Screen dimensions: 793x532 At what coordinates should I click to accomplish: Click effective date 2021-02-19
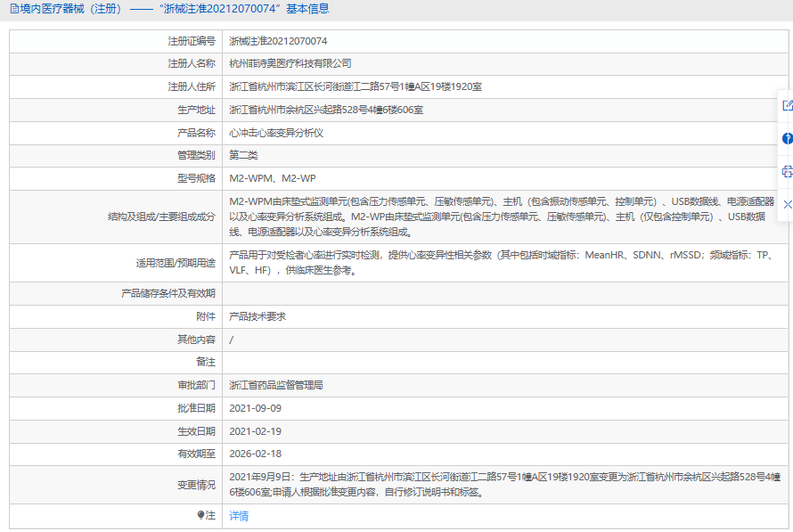tap(255, 431)
